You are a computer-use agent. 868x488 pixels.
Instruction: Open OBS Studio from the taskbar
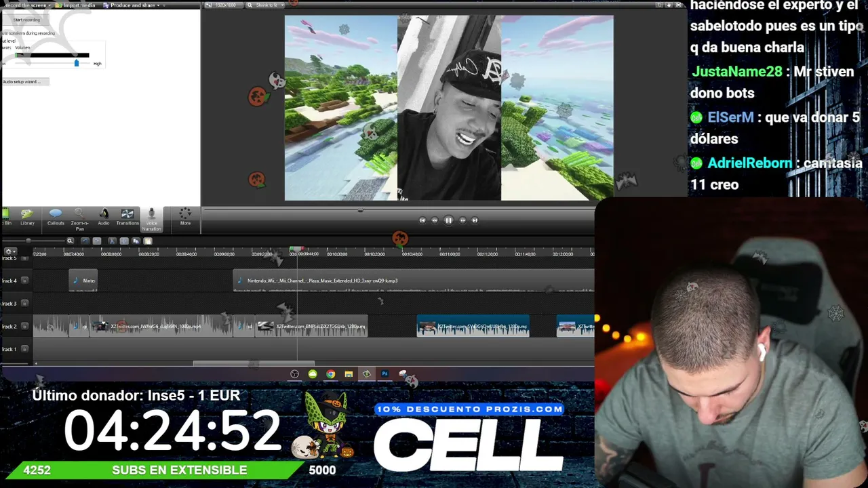click(294, 374)
